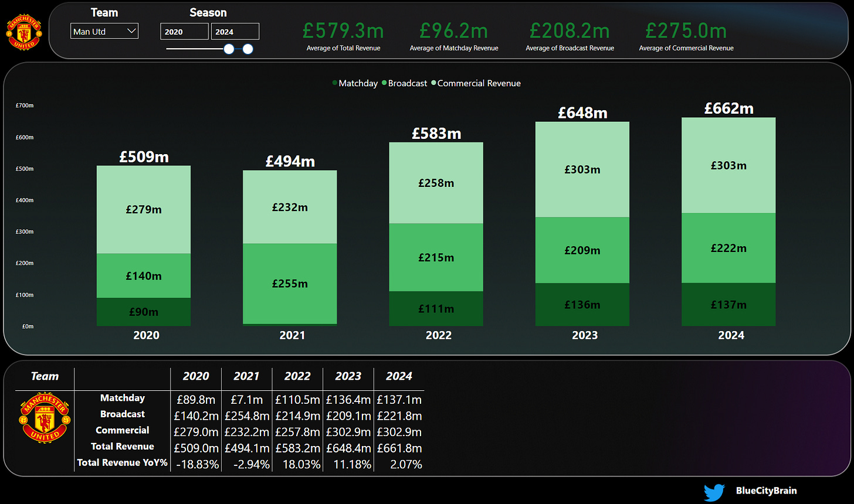Select the 2022 Broadcast segment £215m
Image resolution: width=854 pixels, height=504 pixels.
click(436, 257)
